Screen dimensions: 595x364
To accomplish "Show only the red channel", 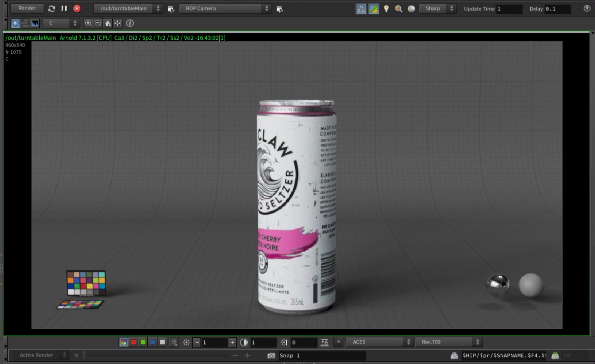I will (x=133, y=342).
